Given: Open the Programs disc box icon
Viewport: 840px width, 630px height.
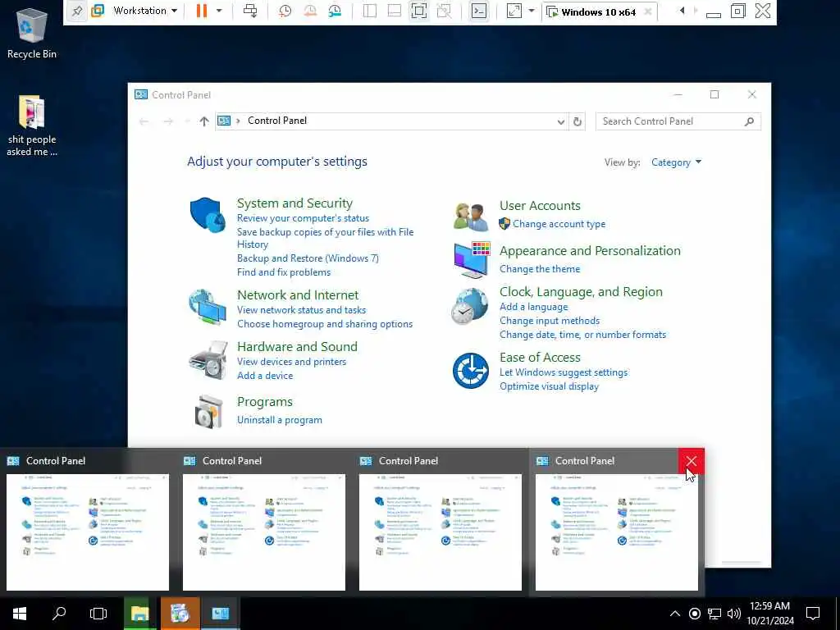Looking at the screenshot, I should (208, 412).
